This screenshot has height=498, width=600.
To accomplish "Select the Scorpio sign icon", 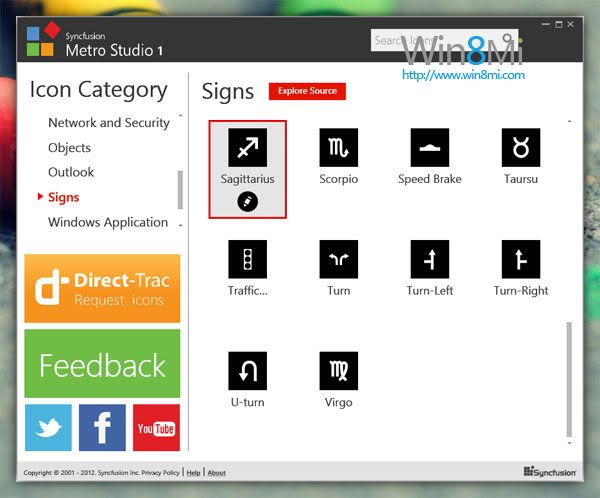I will pyautogui.click(x=339, y=147).
